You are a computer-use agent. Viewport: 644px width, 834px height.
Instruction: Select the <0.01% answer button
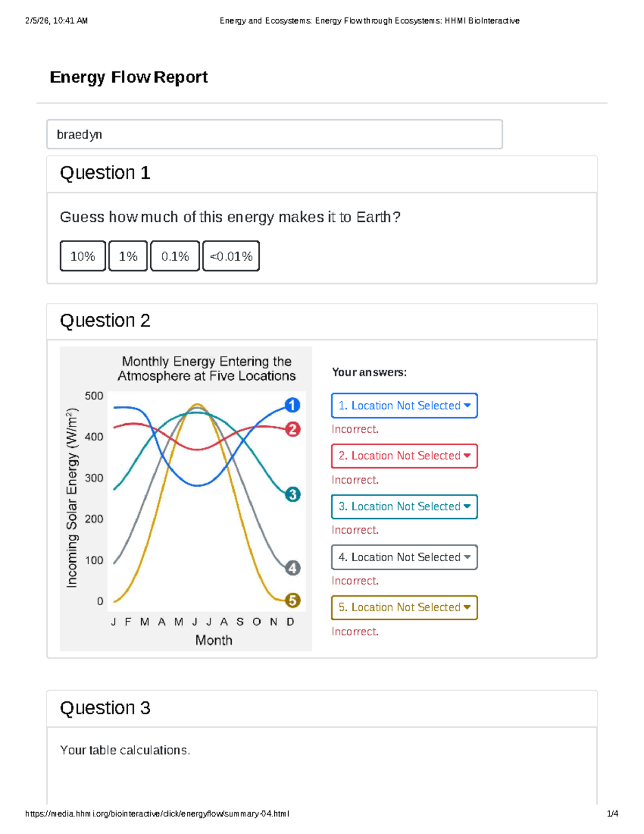[x=231, y=256]
